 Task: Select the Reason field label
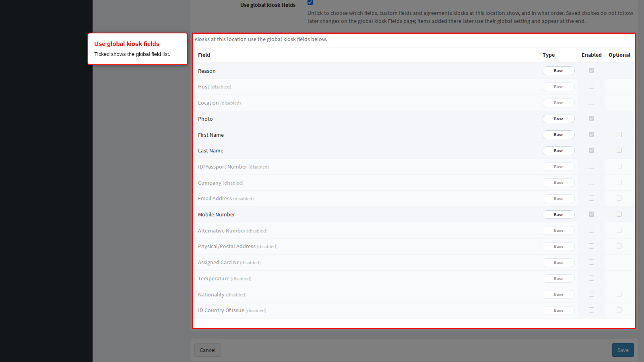click(x=207, y=71)
